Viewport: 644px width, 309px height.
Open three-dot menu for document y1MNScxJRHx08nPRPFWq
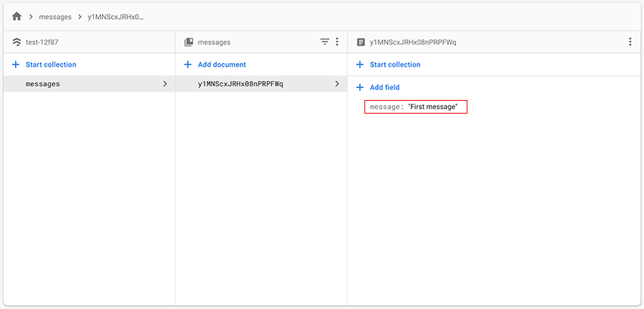click(630, 42)
